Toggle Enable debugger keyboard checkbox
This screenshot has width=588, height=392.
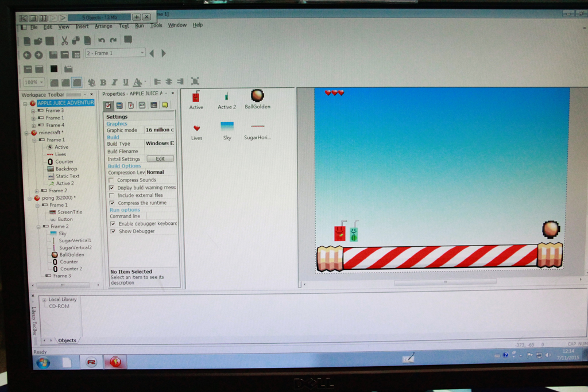click(x=113, y=224)
